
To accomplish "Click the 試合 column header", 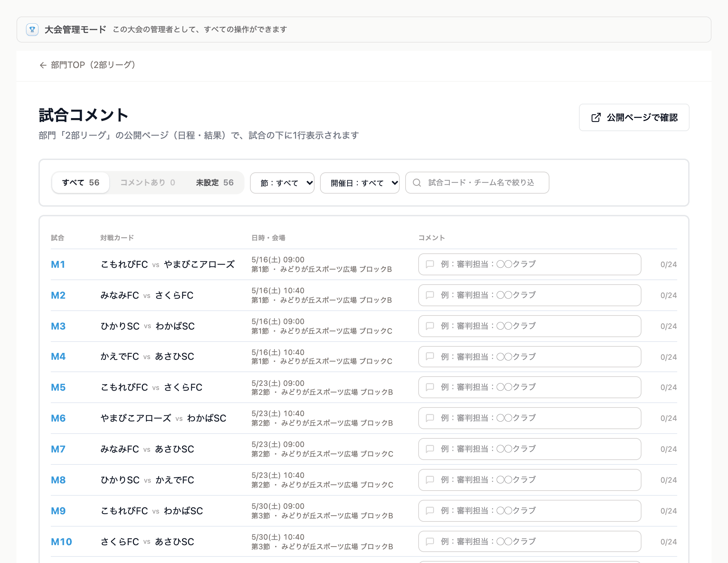I will (x=57, y=238).
